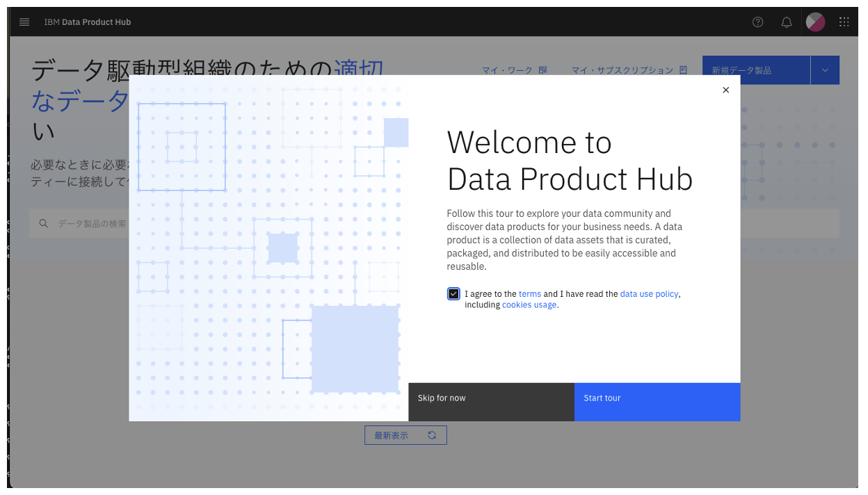This screenshot has height=495, width=868.
Task: Open the notifications bell
Action: 787,22
